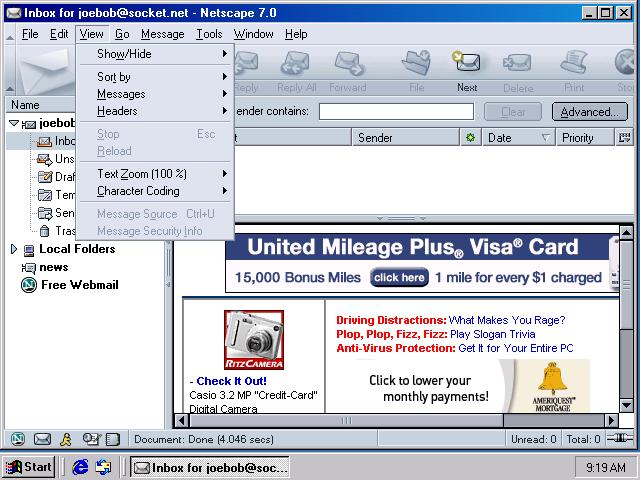Screen dimensions: 640x480
Task: Click the Sender column header
Action: click(406, 138)
